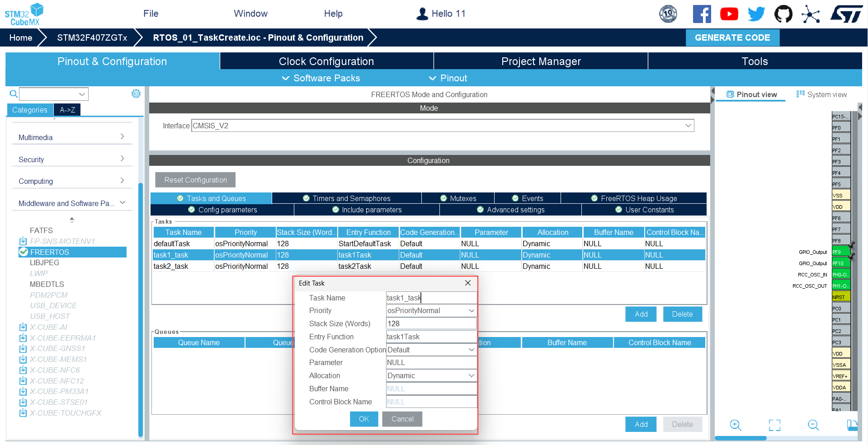
Task: Click Add button under Queues table
Action: (641, 424)
